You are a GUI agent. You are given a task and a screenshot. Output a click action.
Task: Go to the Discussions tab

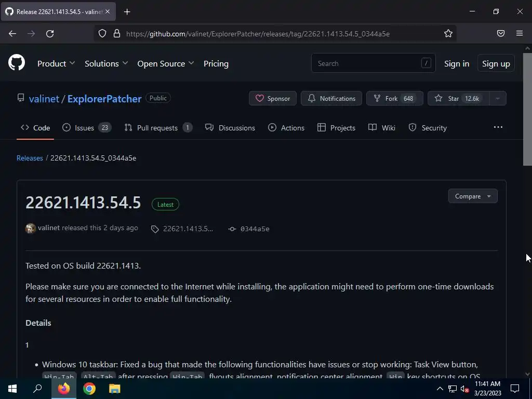[x=230, y=128]
